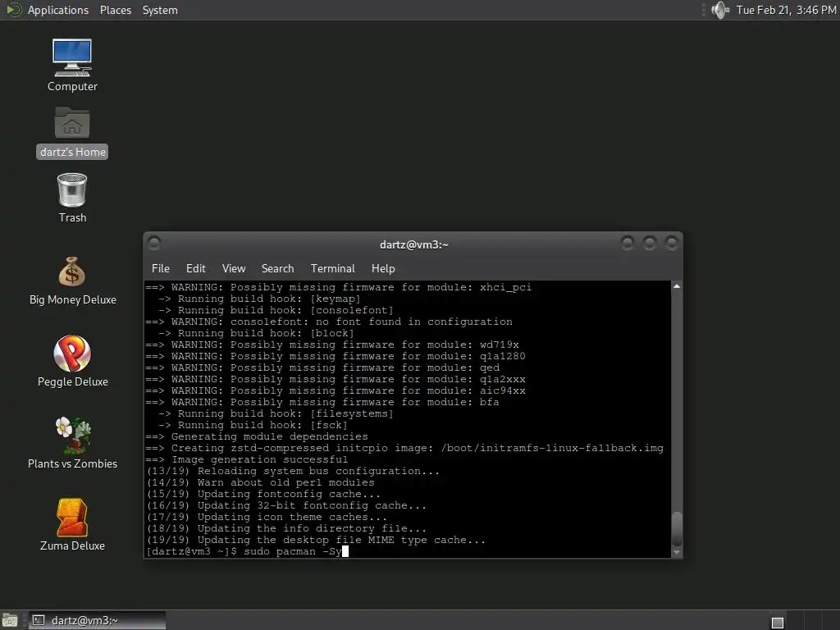Minimize the terminal window
Viewport: 840px width, 630px height.
628,243
